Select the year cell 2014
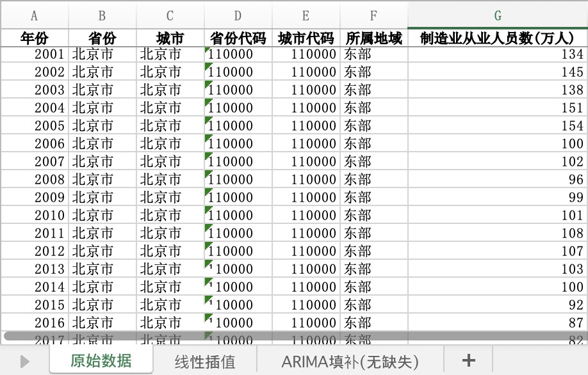 pos(35,287)
